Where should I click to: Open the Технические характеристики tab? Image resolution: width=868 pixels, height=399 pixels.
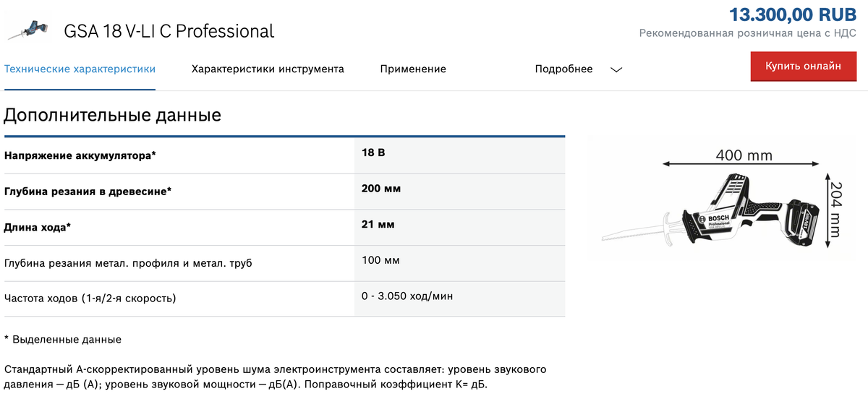click(x=80, y=69)
